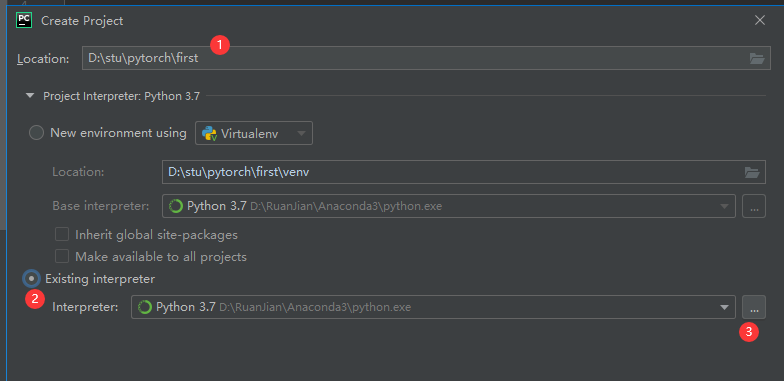Click the Existing interpreter label text
The image size is (784, 381).
point(100,278)
